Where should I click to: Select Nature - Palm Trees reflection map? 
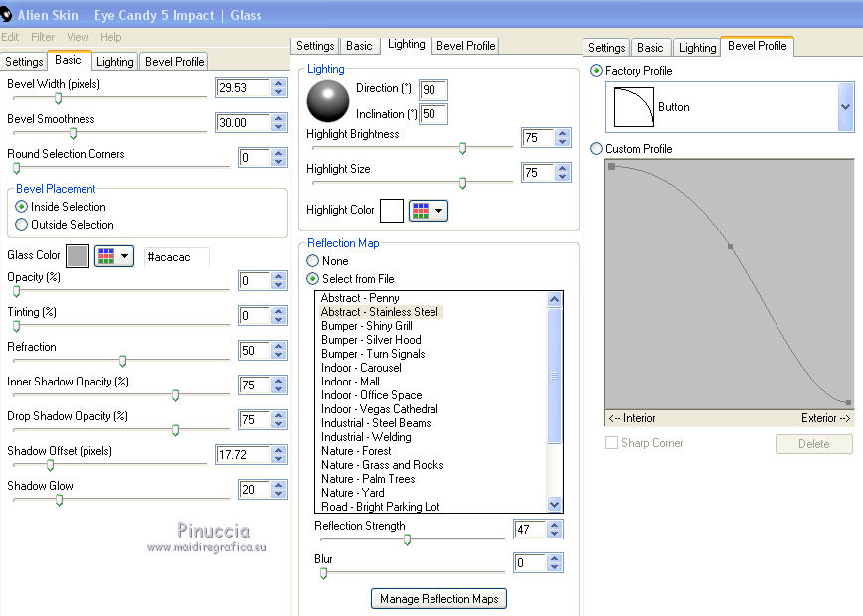(x=368, y=479)
